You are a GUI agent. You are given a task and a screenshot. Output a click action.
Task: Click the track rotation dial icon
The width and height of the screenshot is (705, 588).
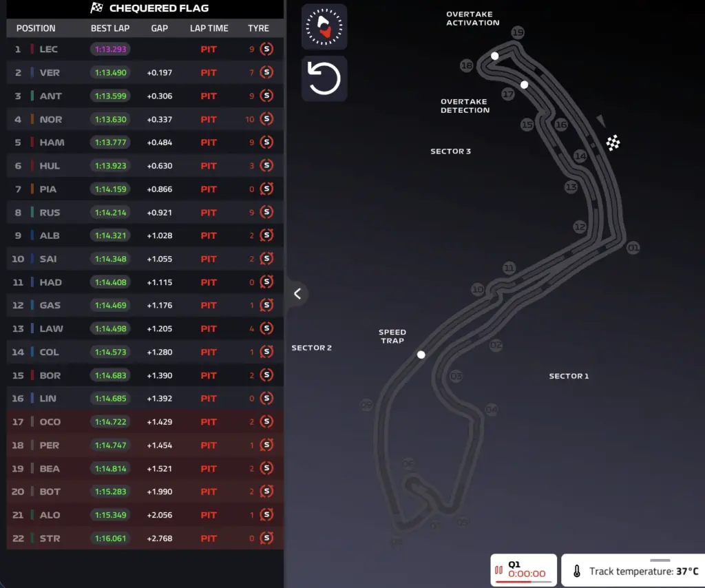pyautogui.click(x=324, y=27)
